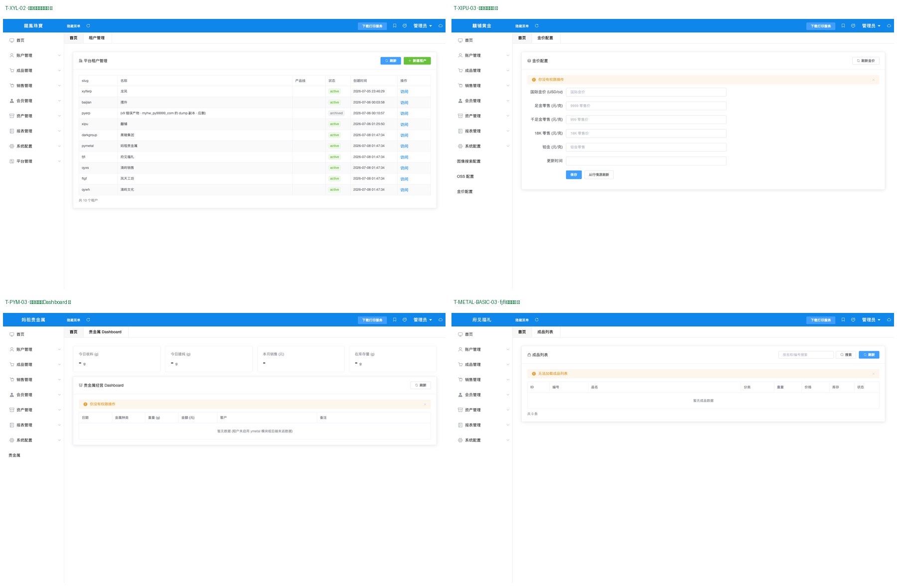Switch to 首页 tab in 囍铺黄金 panel
The width and height of the screenshot is (897, 588).
coord(522,38)
